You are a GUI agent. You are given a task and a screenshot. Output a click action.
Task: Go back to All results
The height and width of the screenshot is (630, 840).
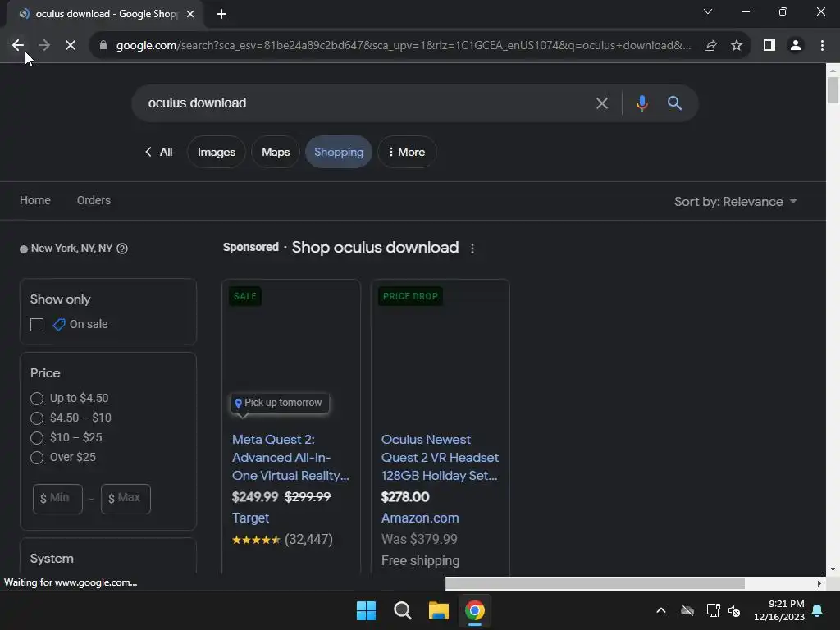coord(158,152)
